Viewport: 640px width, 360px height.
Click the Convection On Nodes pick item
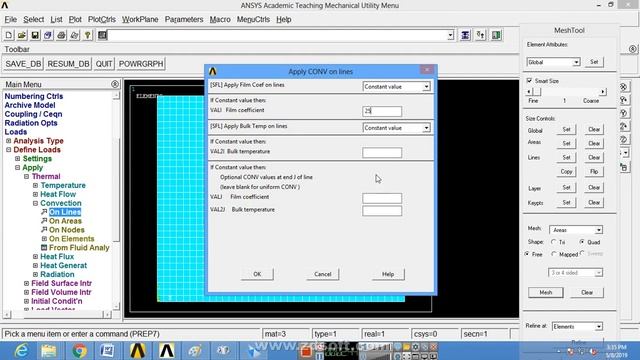pos(67,230)
